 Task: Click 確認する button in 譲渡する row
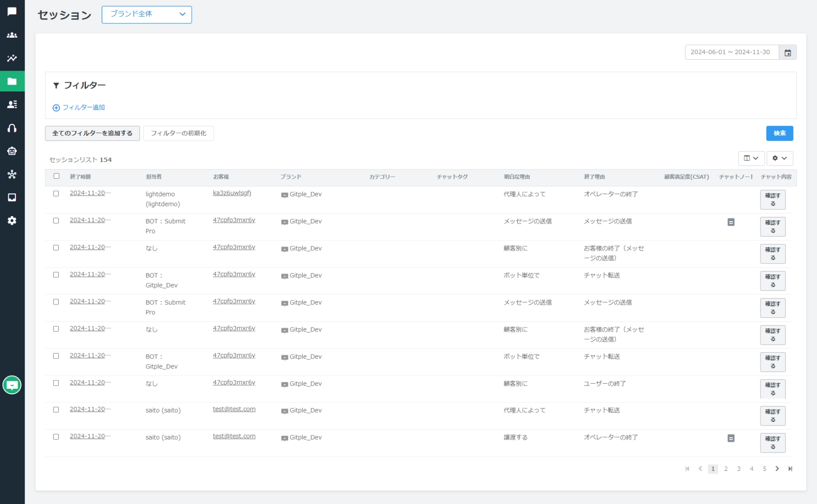point(773,442)
